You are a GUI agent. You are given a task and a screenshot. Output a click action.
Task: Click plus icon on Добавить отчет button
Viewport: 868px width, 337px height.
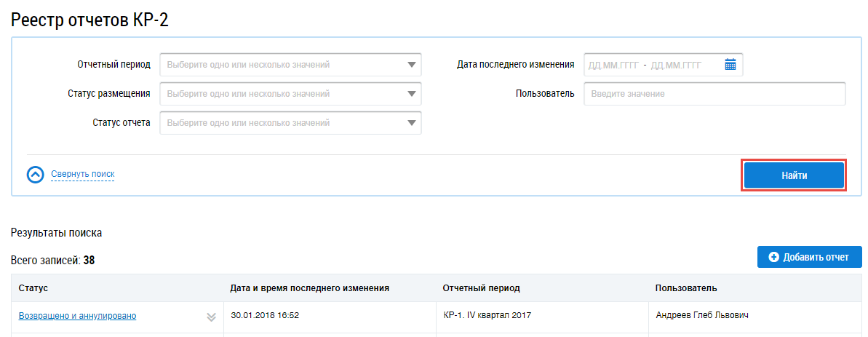[x=773, y=257]
